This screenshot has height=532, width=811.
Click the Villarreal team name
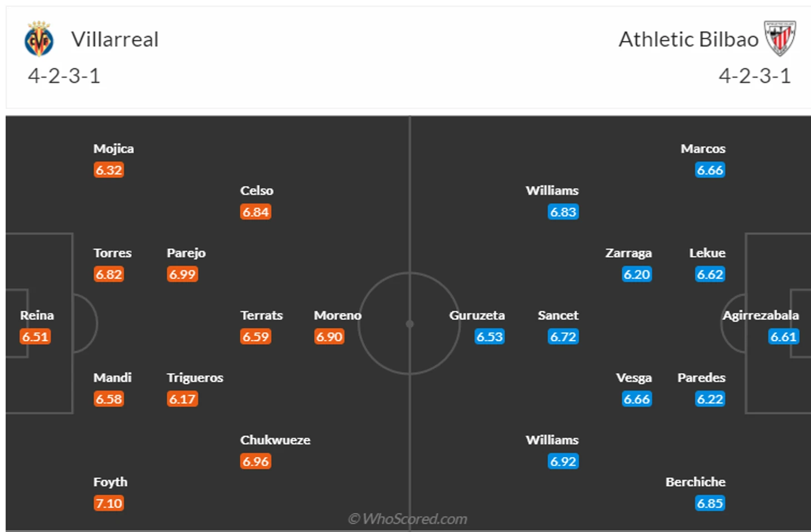(115, 39)
